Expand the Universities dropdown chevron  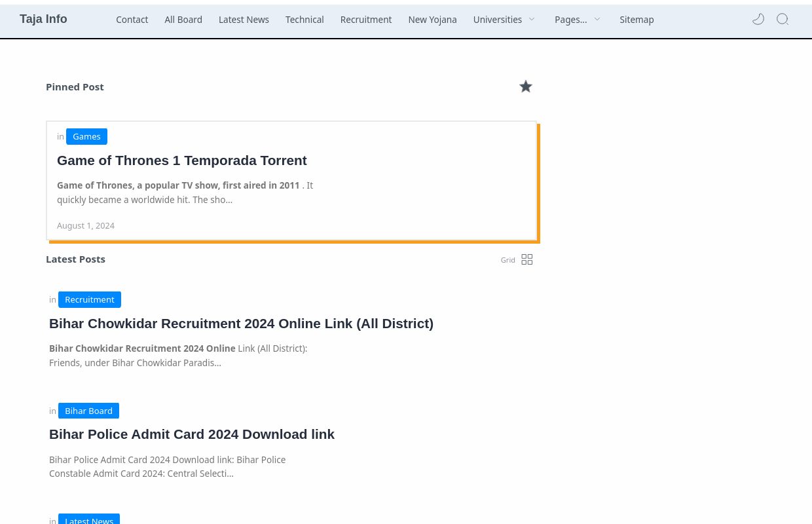click(532, 20)
